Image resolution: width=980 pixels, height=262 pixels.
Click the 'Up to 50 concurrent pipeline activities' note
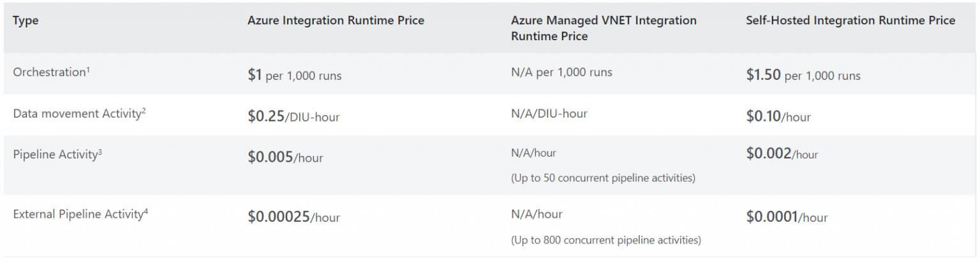coord(602,178)
